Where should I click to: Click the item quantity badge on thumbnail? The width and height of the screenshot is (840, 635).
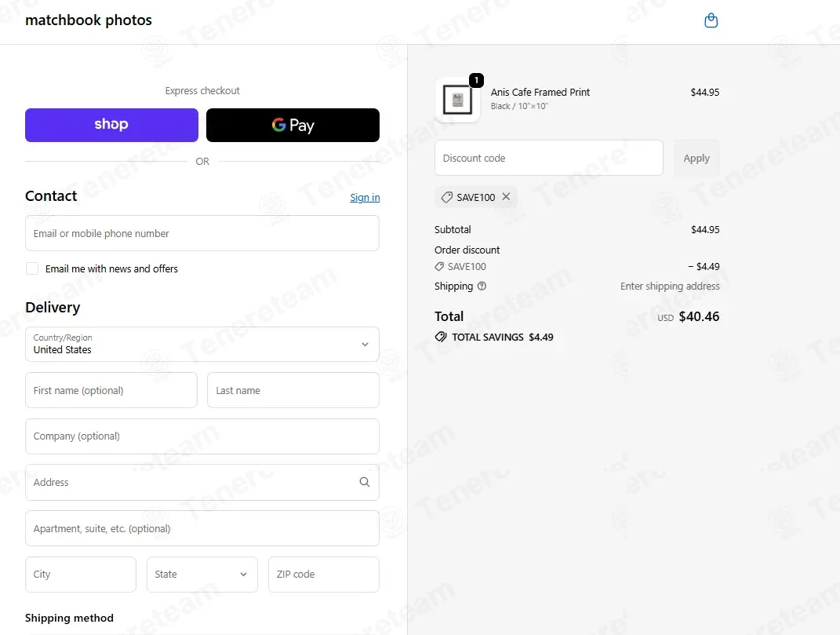[x=476, y=80]
